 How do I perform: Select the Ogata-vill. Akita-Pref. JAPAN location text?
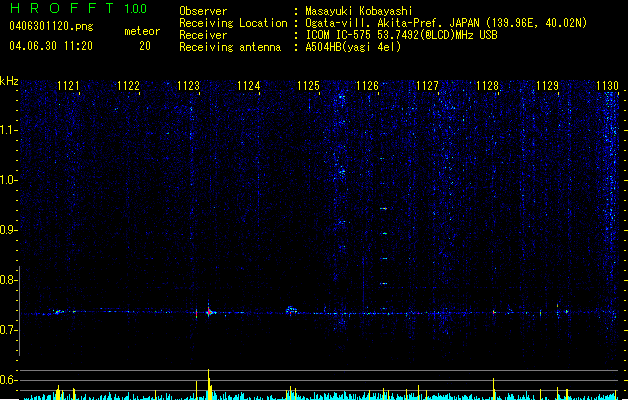point(446,23)
